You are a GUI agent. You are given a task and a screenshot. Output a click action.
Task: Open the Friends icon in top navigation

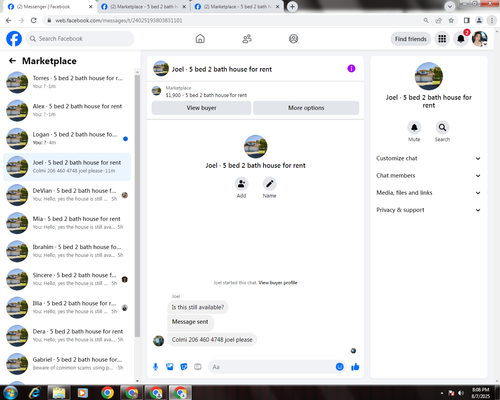(247, 39)
